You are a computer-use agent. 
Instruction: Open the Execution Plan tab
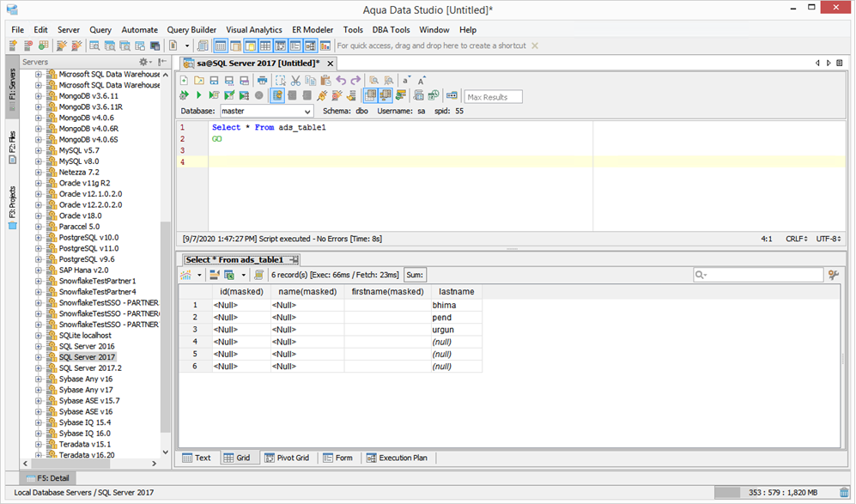(x=397, y=458)
